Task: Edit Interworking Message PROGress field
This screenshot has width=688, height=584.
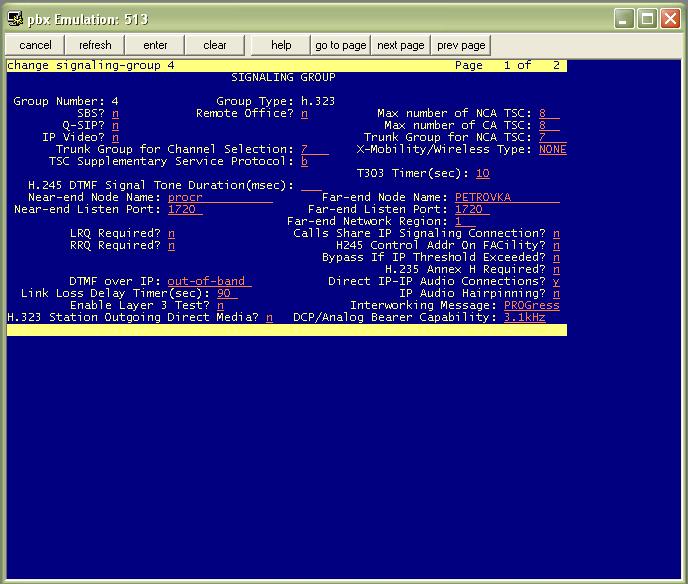Action: pyautogui.click(x=532, y=305)
